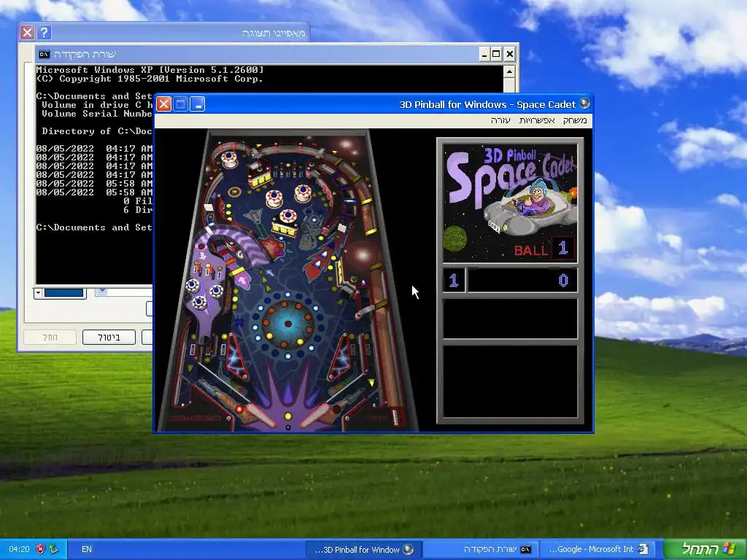Click the player number 1 box
This screenshot has width=747, height=560.
click(454, 280)
